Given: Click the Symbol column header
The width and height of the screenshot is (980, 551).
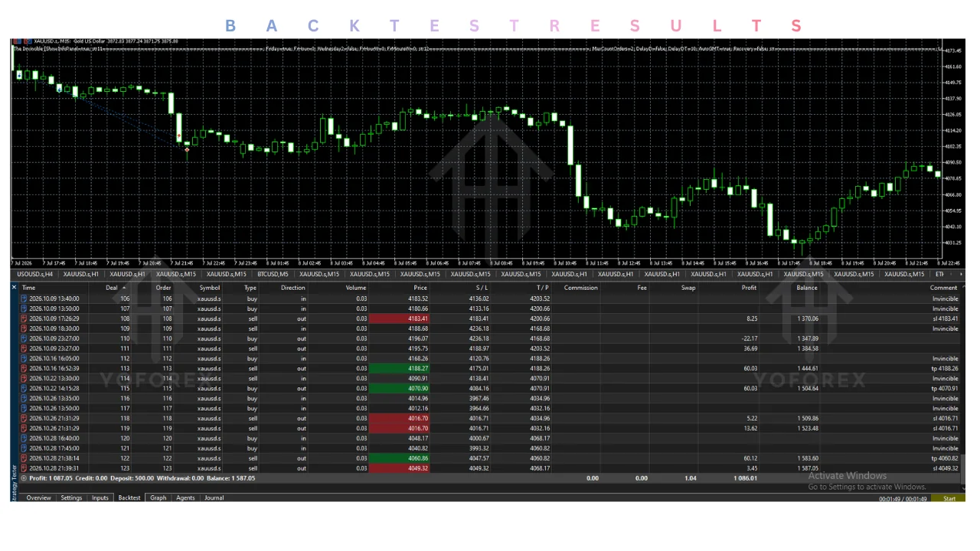Looking at the screenshot, I should coord(210,288).
